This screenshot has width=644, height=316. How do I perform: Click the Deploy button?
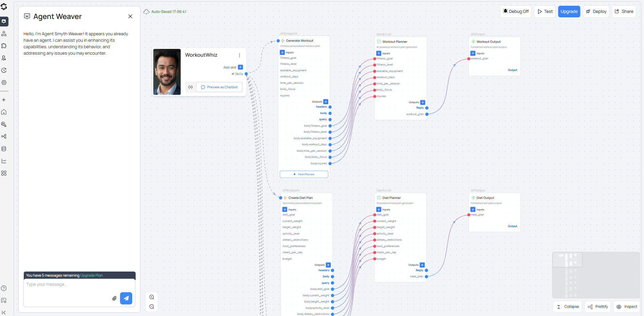(x=596, y=12)
